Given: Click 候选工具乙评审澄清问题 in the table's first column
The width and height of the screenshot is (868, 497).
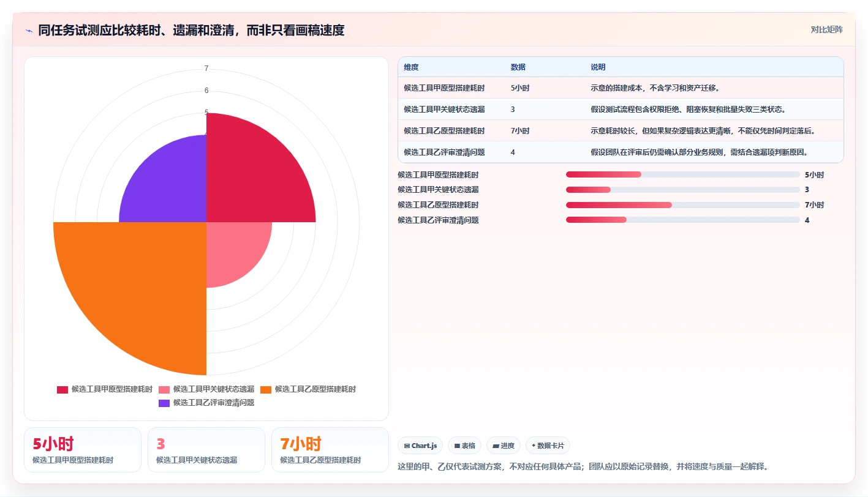Looking at the screenshot, I should point(444,152).
